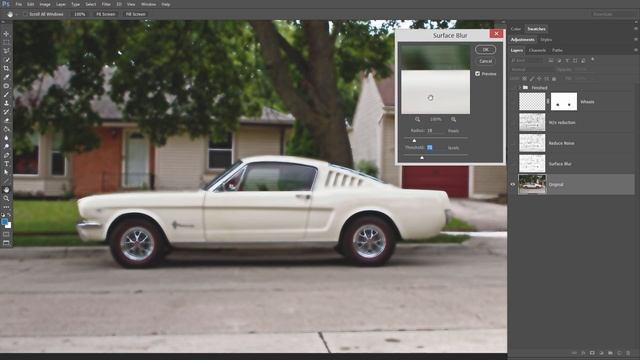
Task: Open the blend mode dropdown
Action: (x=532, y=69)
